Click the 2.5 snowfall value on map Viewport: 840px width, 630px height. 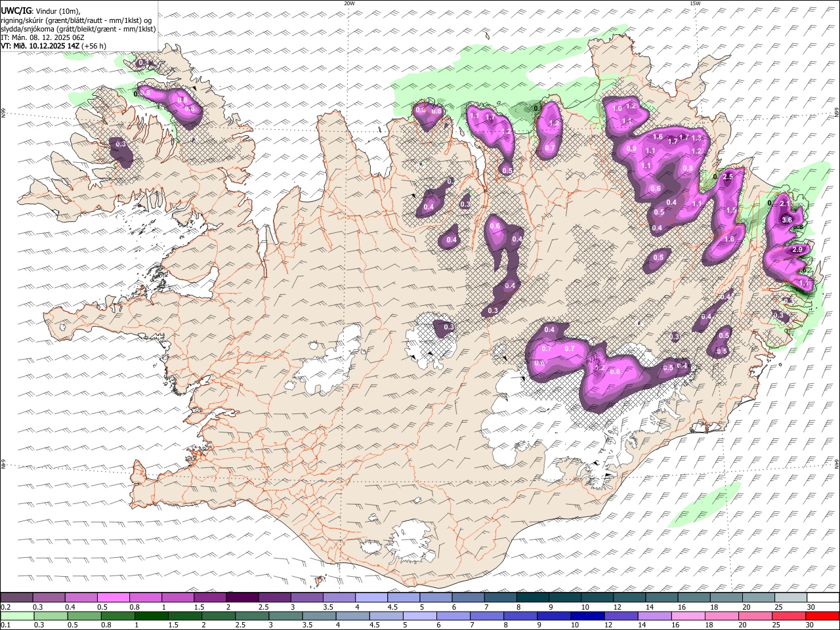tap(727, 177)
